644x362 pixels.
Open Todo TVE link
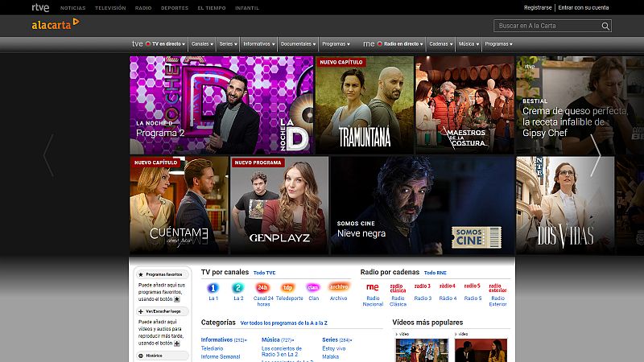(x=265, y=273)
